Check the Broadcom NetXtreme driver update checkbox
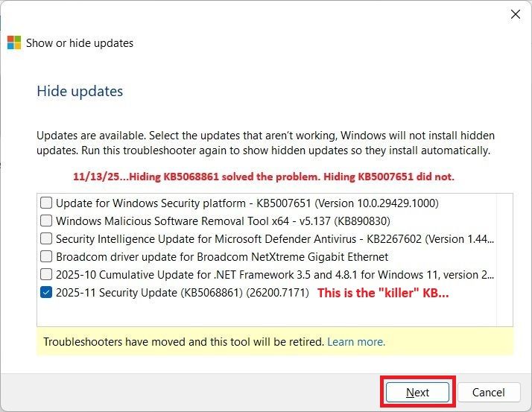Image resolution: width=532 pixels, height=412 pixels. coord(46,256)
